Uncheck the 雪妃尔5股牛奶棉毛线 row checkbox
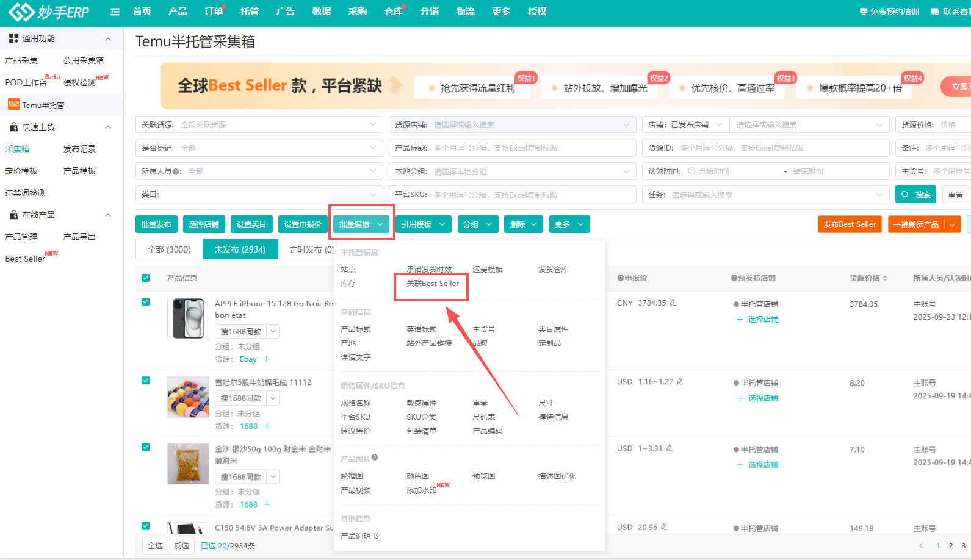 coord(146,381)
